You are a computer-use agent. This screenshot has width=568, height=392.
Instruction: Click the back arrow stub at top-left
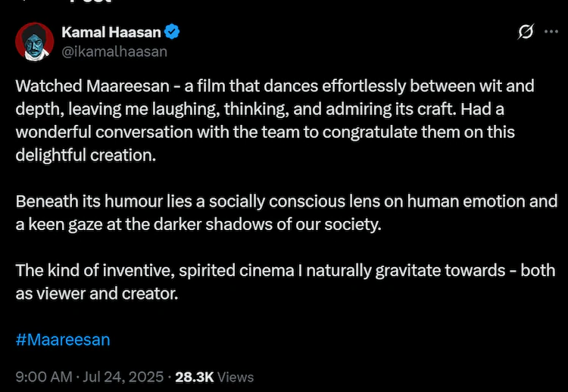point(24,1)
